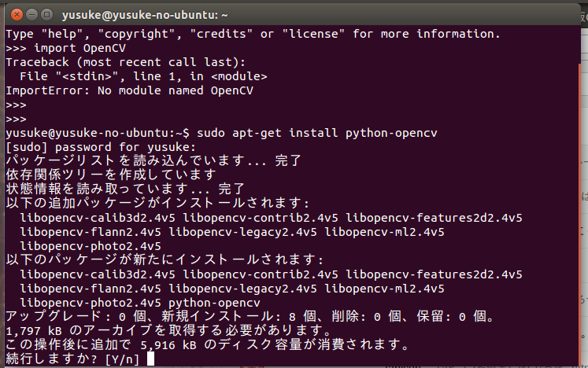Click the python-opencv entry in new packages list
This screenshot has height=368, width=588.
pos(214,303)
